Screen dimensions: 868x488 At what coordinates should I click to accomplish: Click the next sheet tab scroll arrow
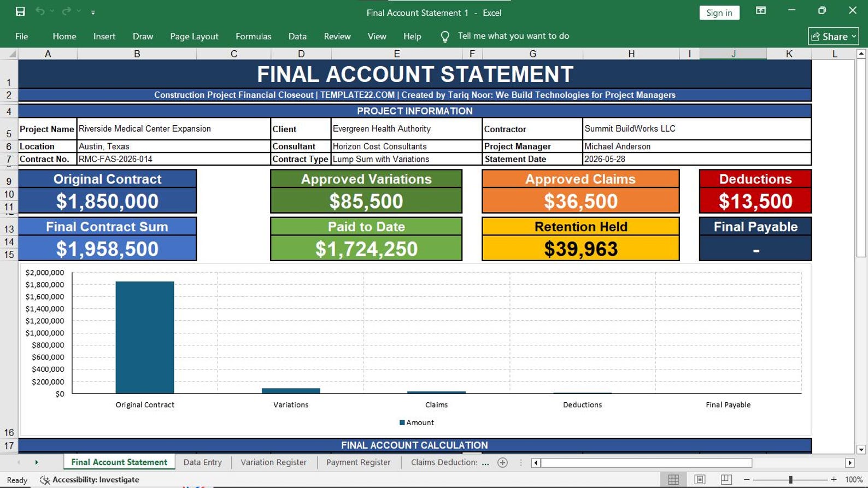click(37, 462)
